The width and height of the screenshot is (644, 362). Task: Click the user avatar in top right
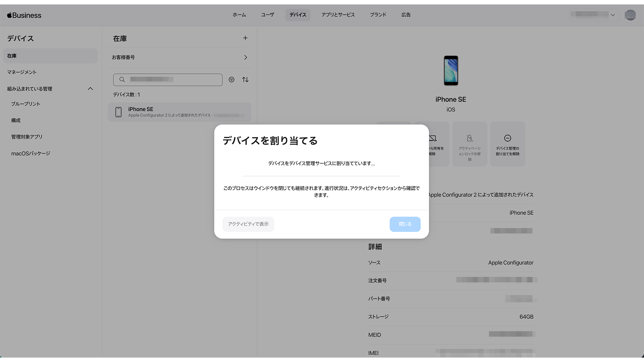tap(630, 15)
